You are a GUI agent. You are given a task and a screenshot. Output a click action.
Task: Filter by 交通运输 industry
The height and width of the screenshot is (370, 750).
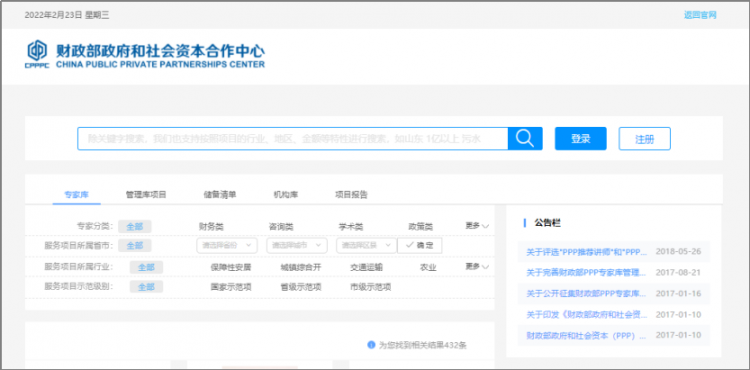366,268
